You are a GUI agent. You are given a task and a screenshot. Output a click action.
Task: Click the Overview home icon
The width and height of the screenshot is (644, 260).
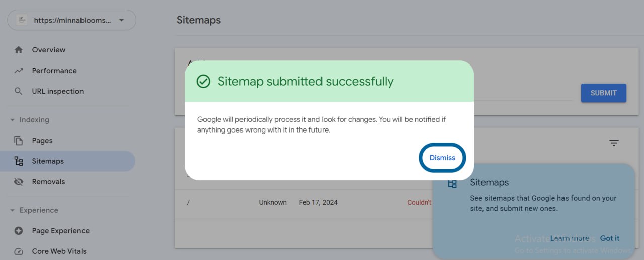click(x=19, y=50)
